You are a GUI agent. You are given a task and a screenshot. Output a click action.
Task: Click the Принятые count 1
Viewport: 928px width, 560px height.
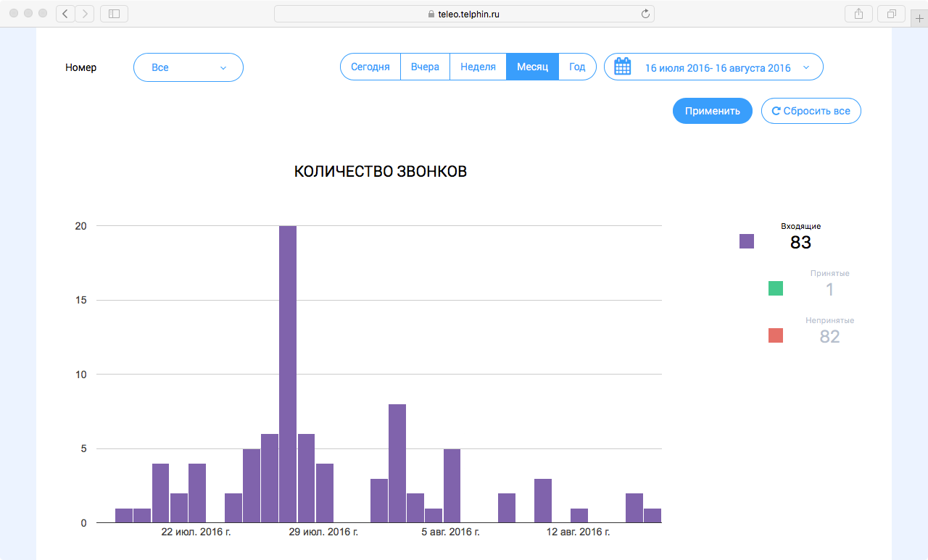[830, 290]
